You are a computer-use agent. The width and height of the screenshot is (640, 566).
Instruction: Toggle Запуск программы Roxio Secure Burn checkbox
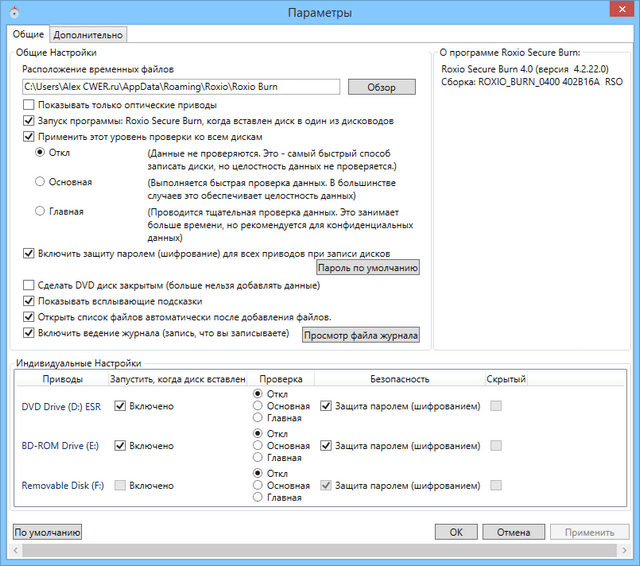point(29,121)
